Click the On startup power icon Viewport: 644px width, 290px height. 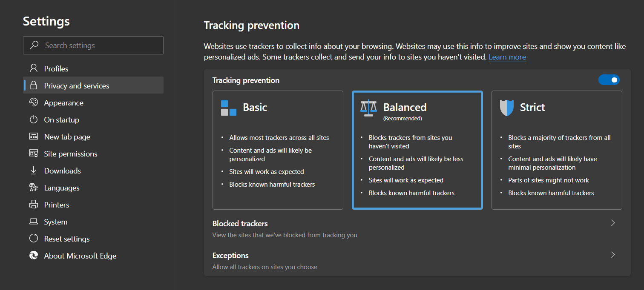point(33,119)
